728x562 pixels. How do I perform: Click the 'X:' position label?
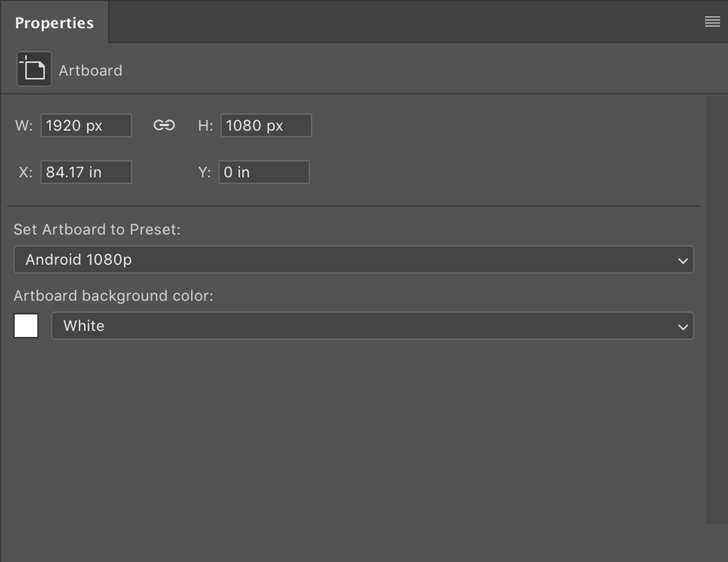tap(25, 172)
